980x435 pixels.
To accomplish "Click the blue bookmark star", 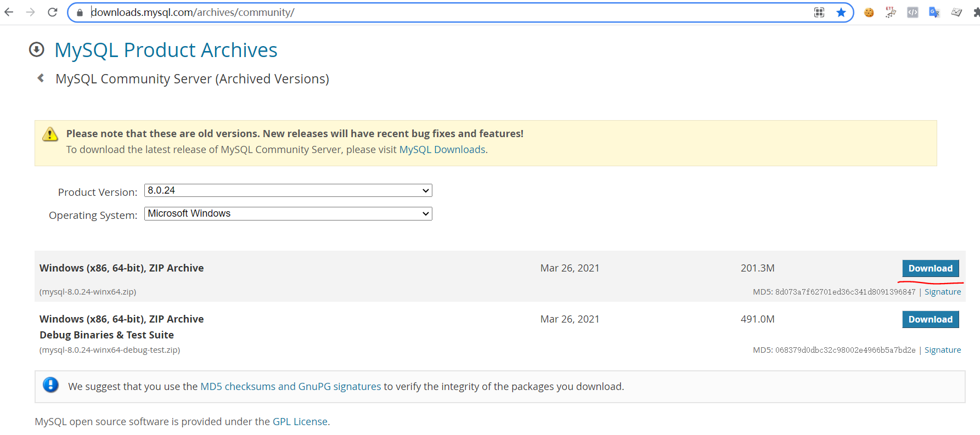I will (841, 13).
